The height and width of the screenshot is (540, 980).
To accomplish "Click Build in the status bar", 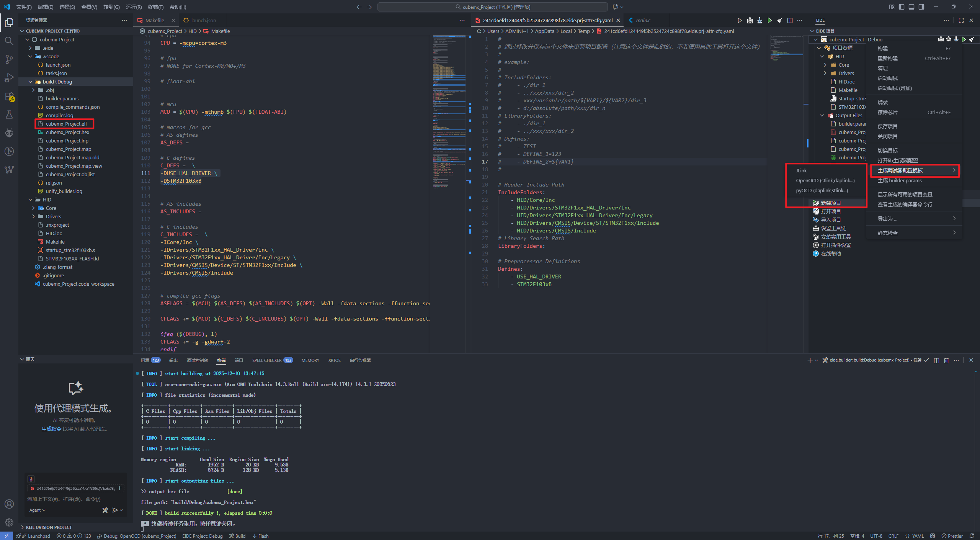I will pyautogui.click(x=237, y=536).
